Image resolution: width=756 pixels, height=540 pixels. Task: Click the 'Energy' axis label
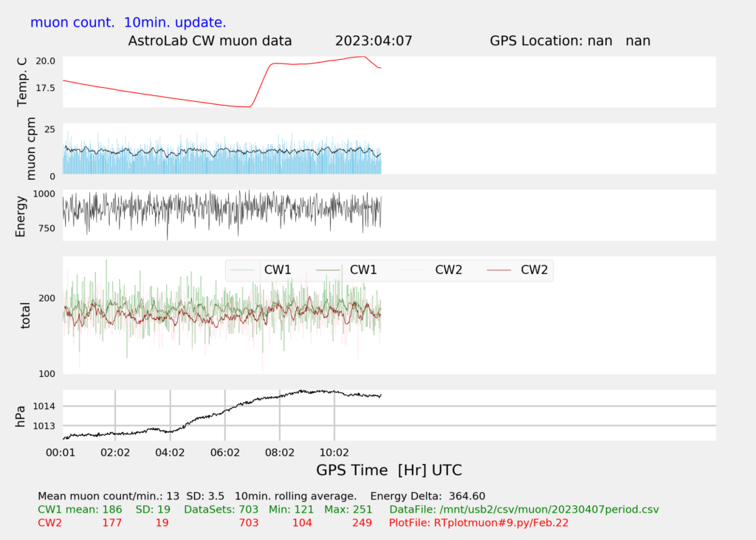pyautogui.click(x=21, y=216)
